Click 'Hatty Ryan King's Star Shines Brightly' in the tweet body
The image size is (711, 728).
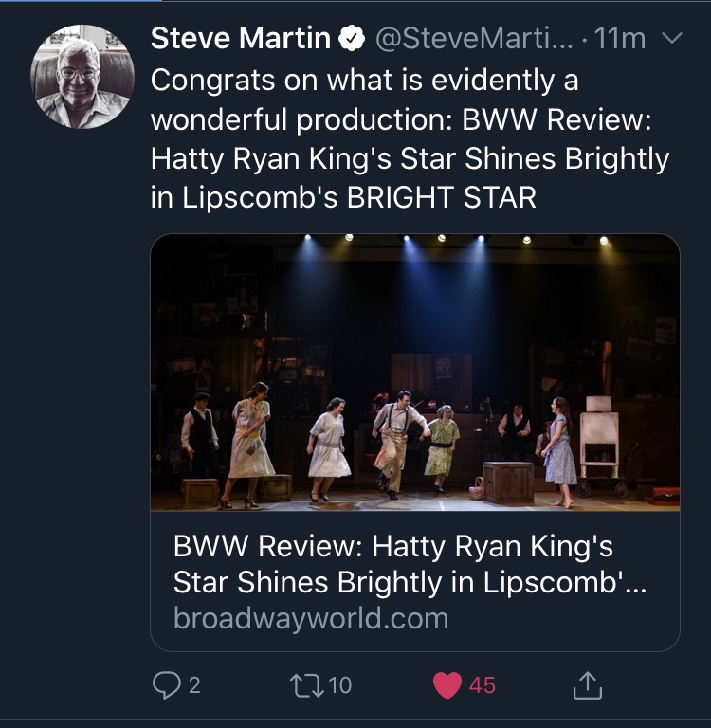coord(410,158)
